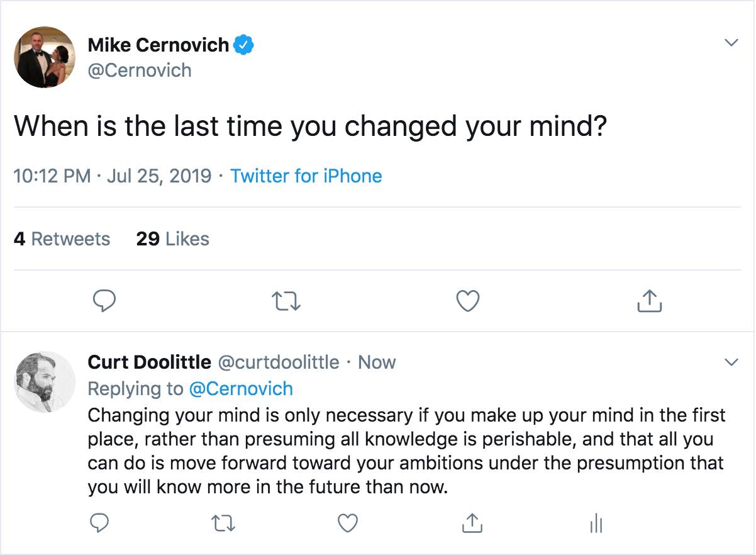Image resolution: width=756 pixels, height=555 pixels.
Task: Like Curt Doolittle's reply tweet
Action: (x=348, y=522)
